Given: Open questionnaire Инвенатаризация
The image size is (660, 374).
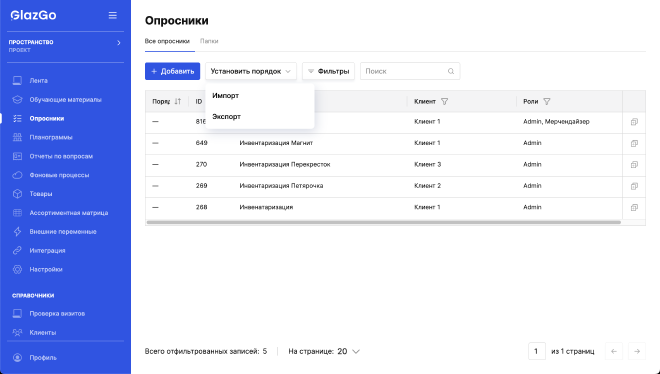Looking at the screenshot, I should point(266,207).
